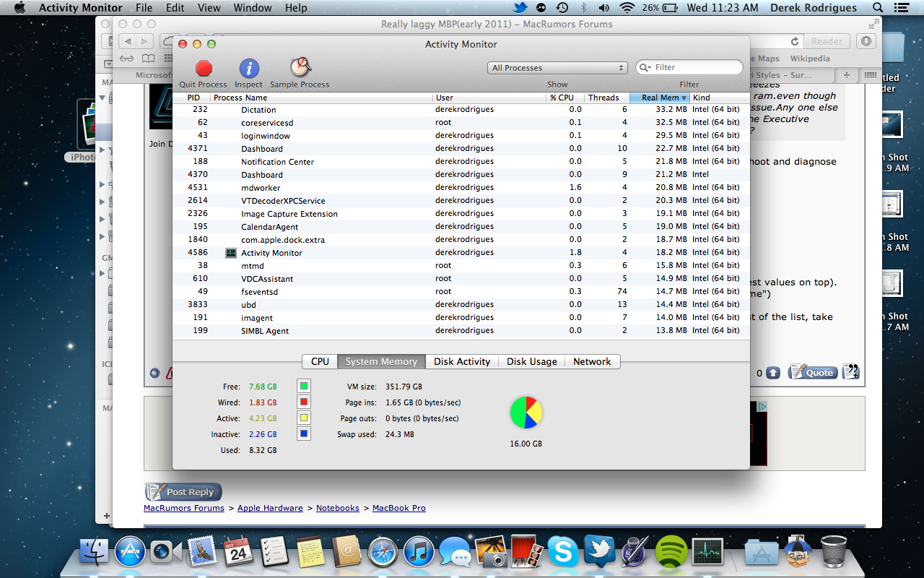924x578 pixels.
Task: Open the filter magnifier dropdown arrow
Action: pyautogui.click(x=645, y=67)
